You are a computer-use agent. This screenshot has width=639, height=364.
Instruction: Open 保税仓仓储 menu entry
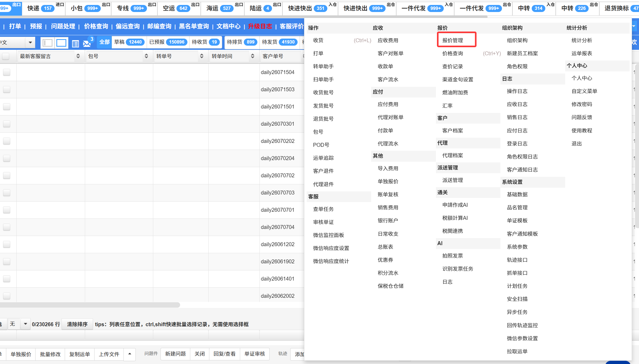(390, 286)
